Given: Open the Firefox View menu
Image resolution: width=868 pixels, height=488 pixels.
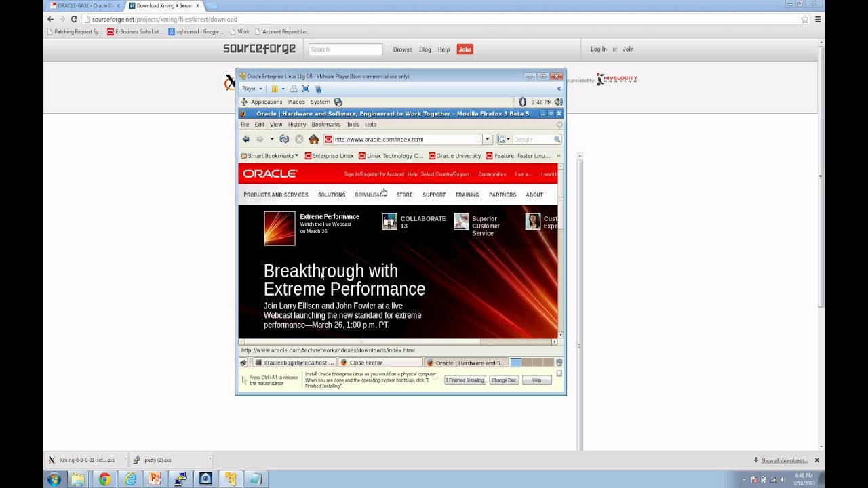Looking at the screenshot, I should (x=276, y=125).
